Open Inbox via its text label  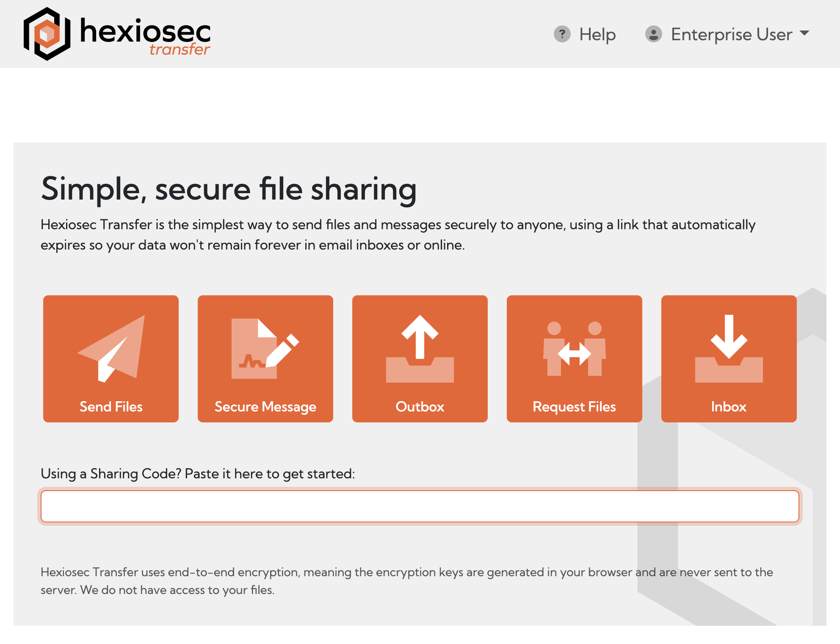point(729,407)
